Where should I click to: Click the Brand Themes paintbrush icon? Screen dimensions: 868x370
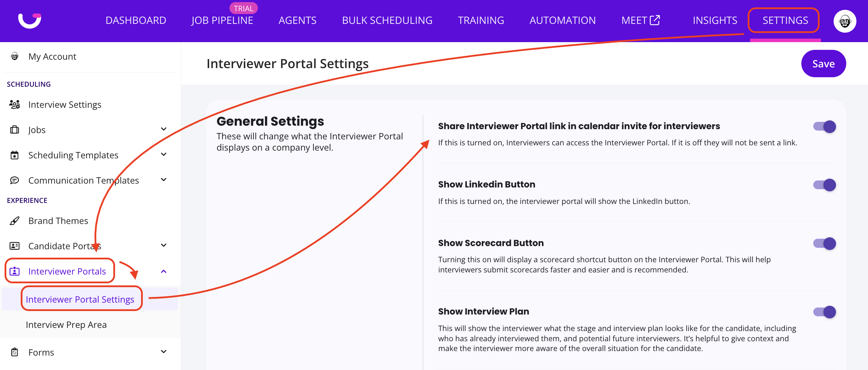click(x=14, y=221)
